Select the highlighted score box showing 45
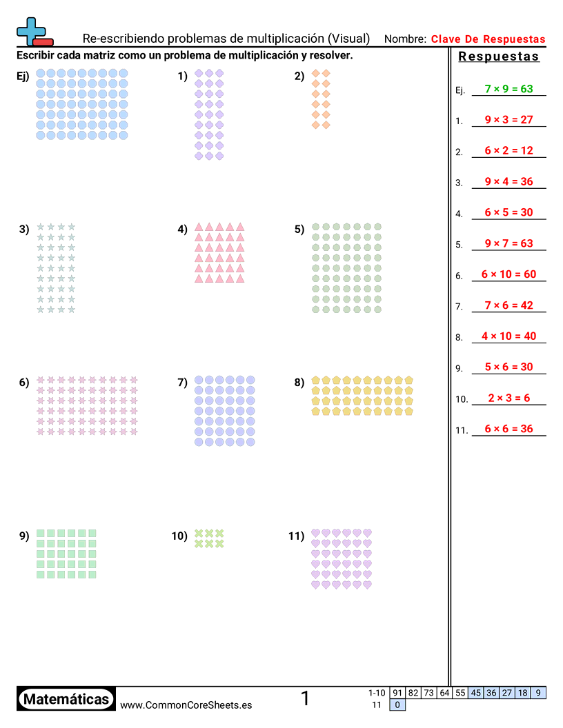 click(475, 693)
